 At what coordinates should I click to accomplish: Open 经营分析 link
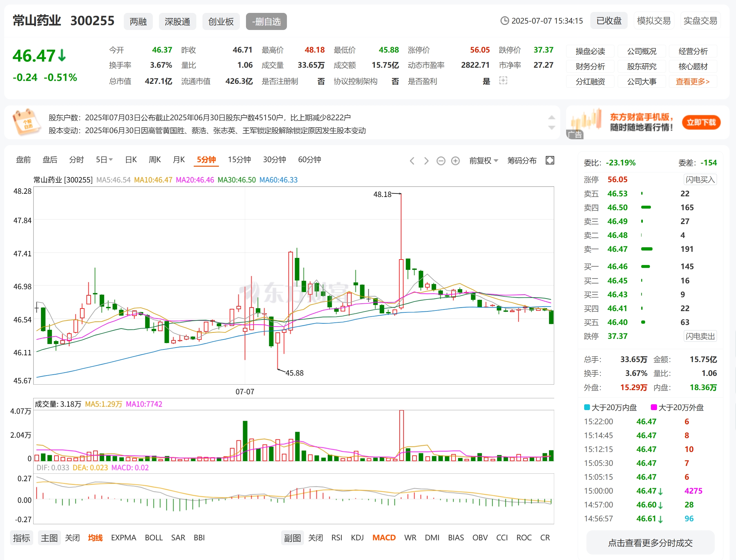click(x=693, y=51)
